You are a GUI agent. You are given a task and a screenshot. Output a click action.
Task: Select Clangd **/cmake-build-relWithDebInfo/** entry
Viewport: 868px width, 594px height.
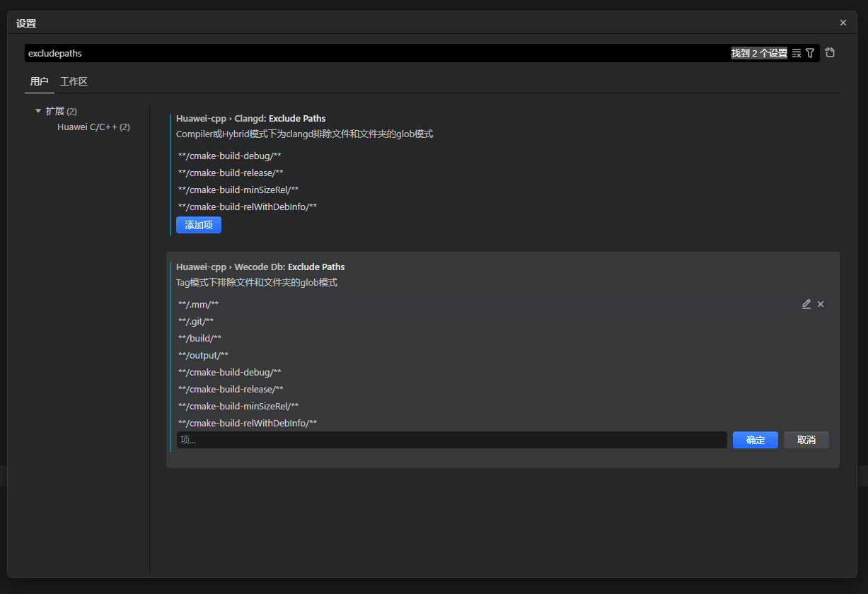click(x=248, y=206)
